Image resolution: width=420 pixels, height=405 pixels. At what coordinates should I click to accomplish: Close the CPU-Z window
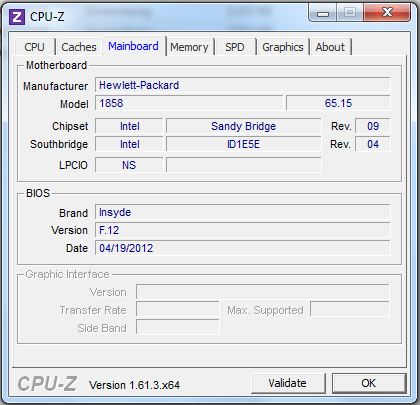point(387,13)
